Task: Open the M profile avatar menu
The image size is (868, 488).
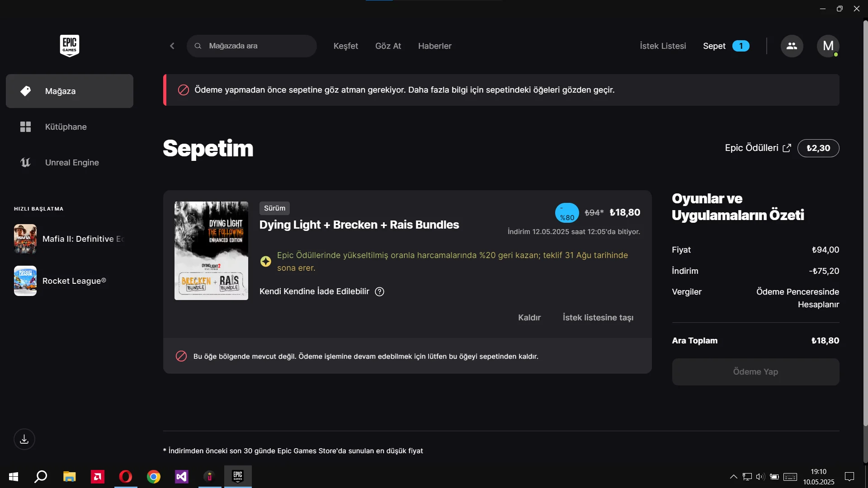Action: [x=828, y=46]
